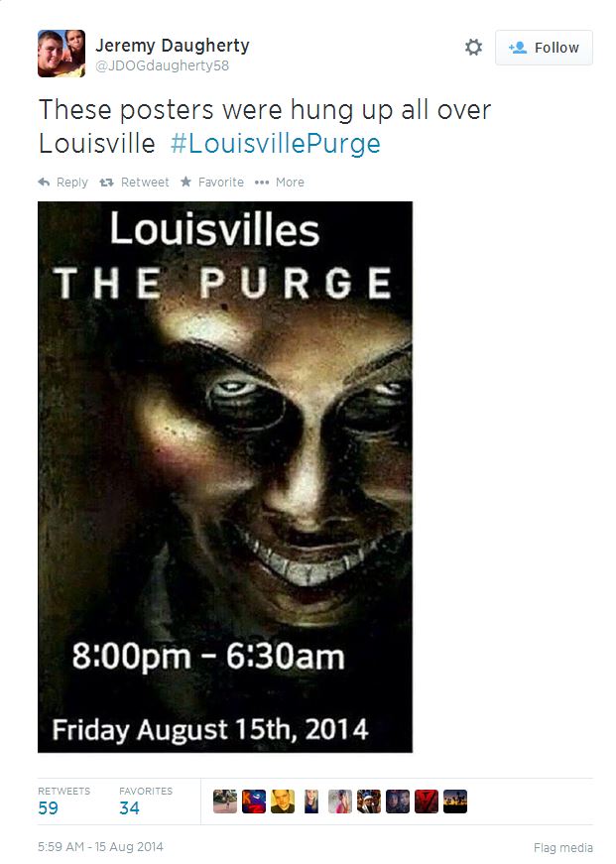
Task: Open the third avatar in the retweeters row
Action: [282, 802]
